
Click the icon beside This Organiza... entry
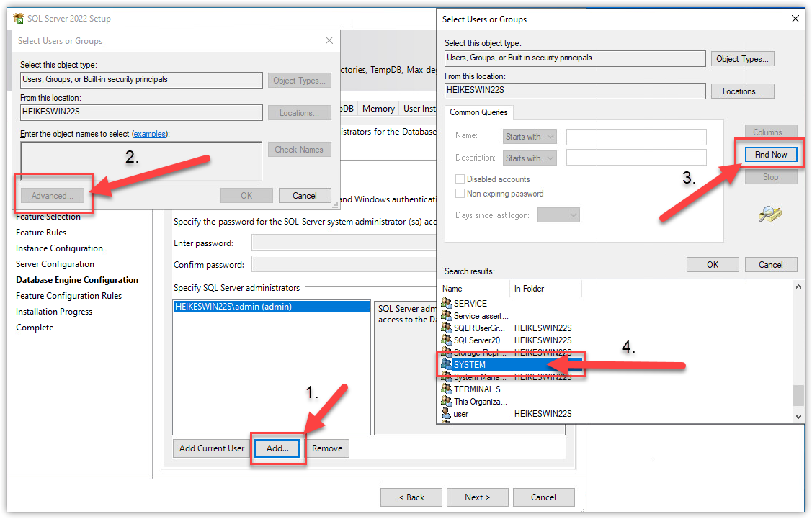click(x=447, y=401)
